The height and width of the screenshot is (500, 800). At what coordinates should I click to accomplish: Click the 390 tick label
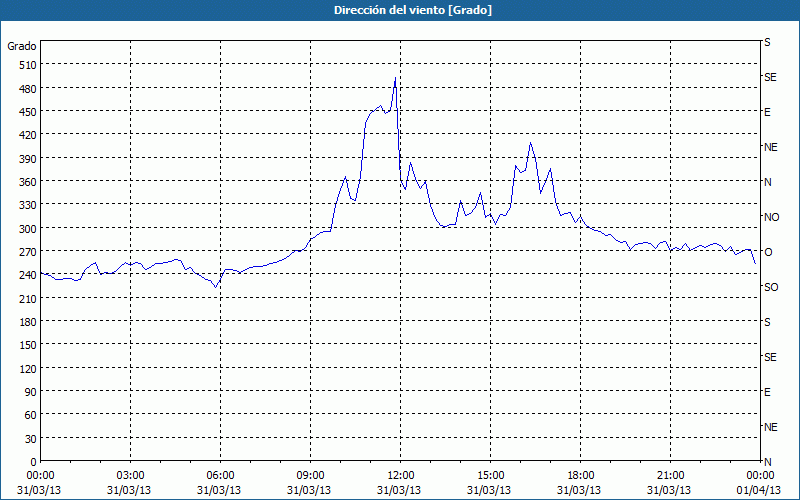28,159
